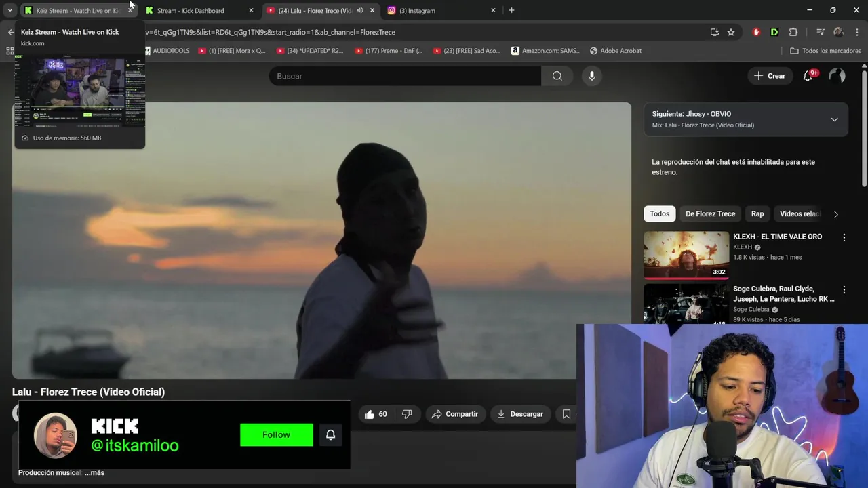Close the Instagram tab
The image size is (868, 488).
493,10
